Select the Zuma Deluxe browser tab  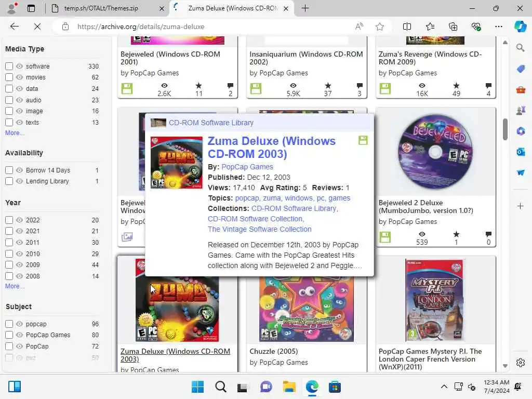click(x=232, y=8)
